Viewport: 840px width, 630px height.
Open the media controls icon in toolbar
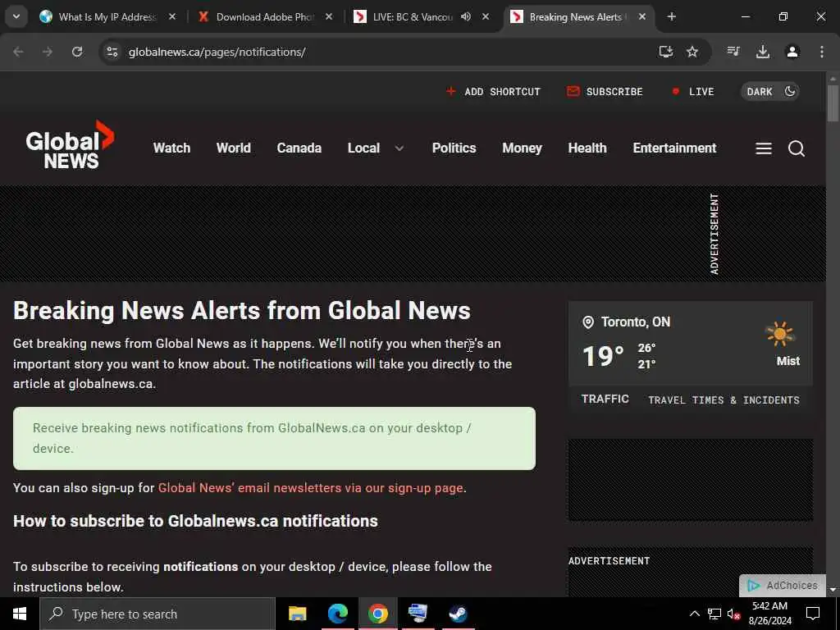coord(733,52)
